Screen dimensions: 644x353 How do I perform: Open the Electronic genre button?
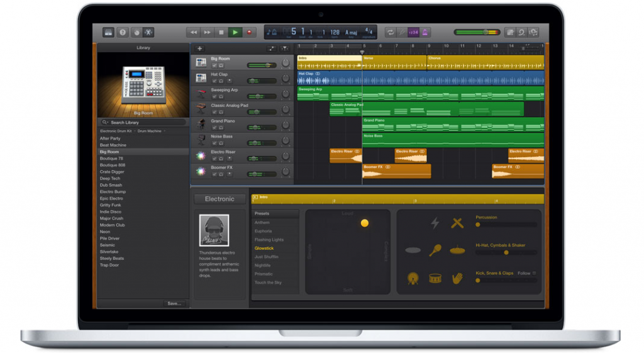pyautogui.click(x=219, y=199)
